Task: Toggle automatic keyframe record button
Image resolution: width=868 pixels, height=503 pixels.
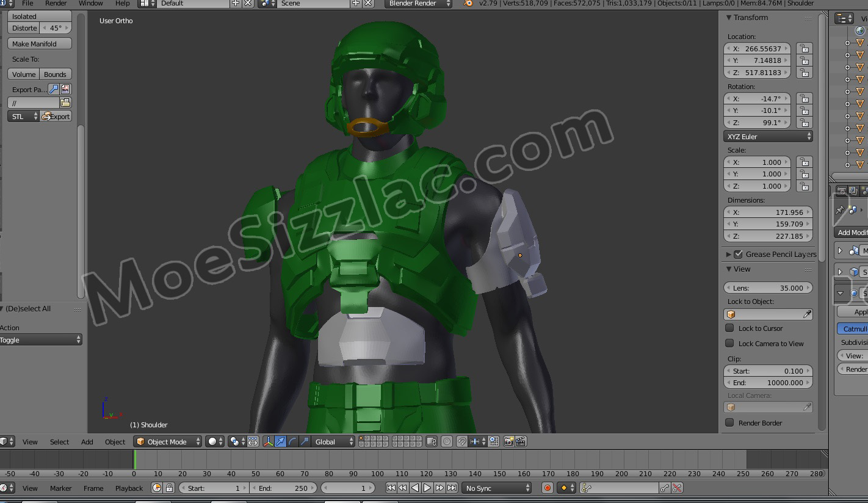Action: (548, 488)
